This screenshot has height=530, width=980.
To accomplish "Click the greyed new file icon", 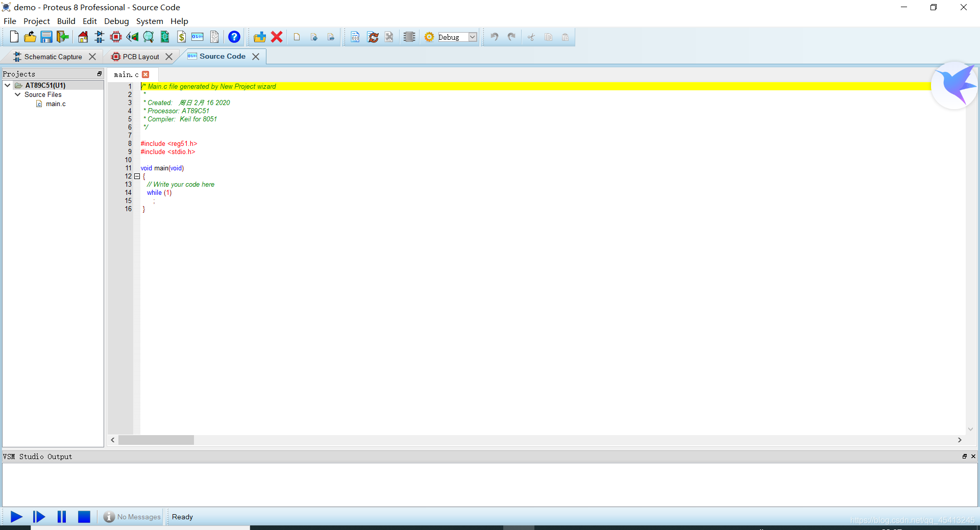I will [297, 37].
